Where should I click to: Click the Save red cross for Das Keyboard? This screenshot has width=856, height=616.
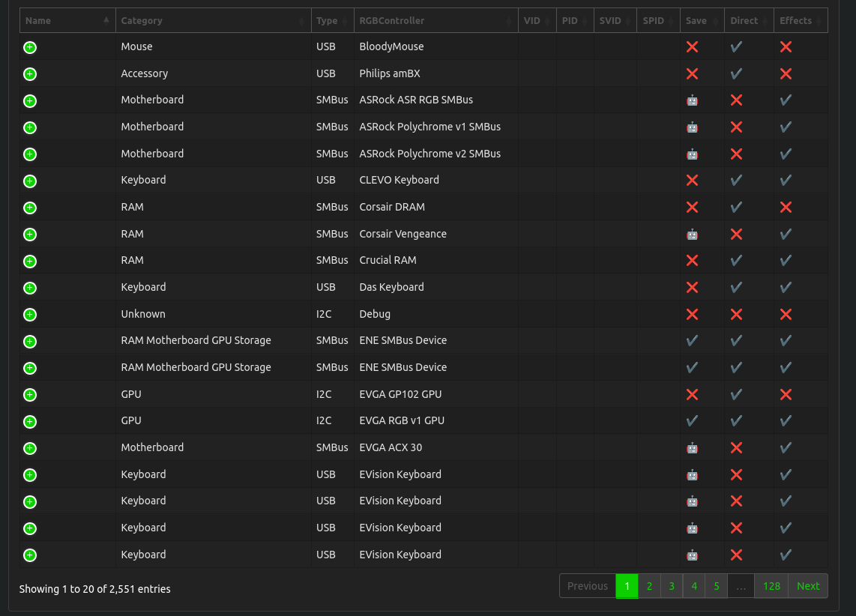tap(693, 287)
